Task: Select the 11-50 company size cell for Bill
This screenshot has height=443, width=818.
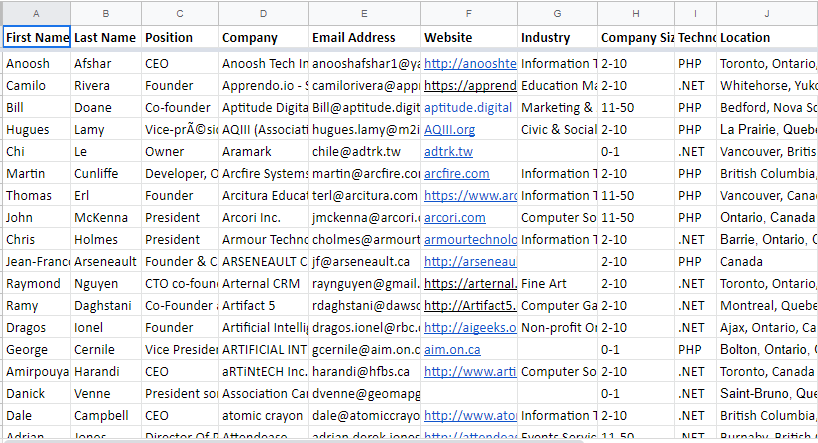Action: (636, 107)
